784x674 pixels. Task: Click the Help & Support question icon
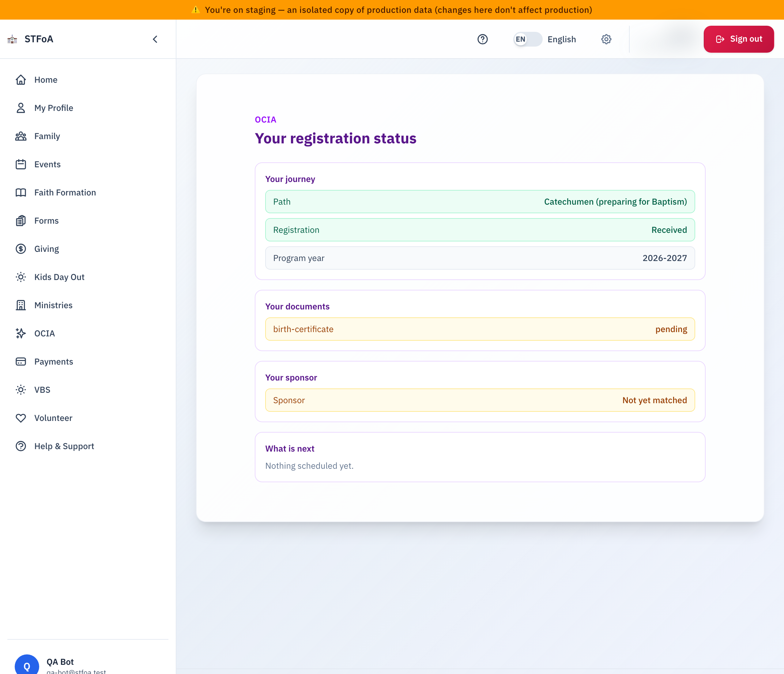click(21, 446)
